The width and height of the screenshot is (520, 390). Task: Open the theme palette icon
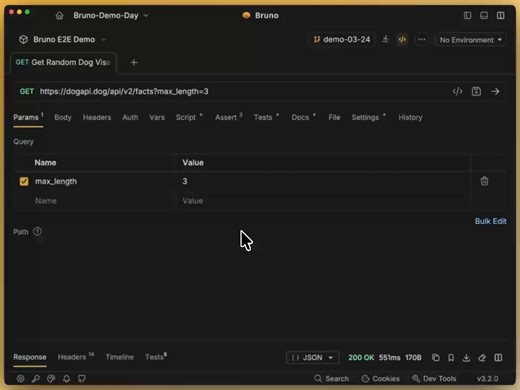51,378
